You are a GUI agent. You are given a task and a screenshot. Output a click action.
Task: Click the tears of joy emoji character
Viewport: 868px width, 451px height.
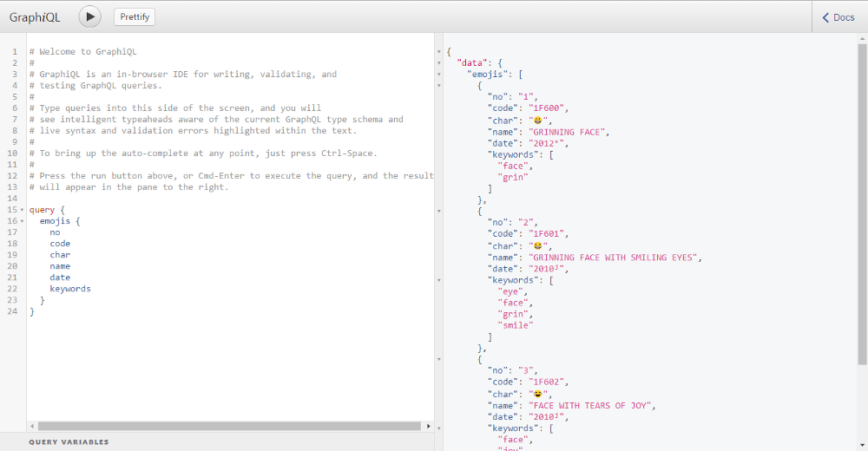(537, 394)
